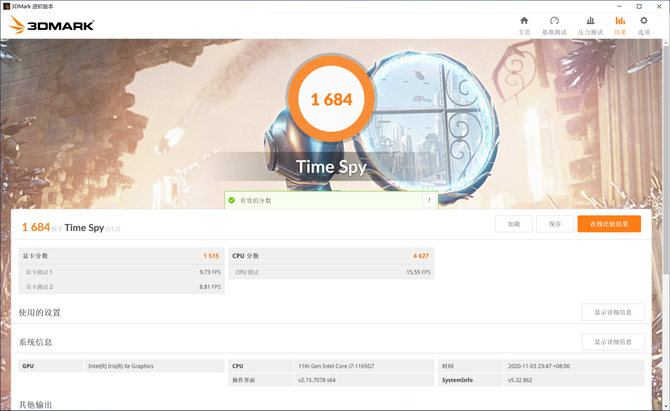670x411 pixels.
Task: Click the question mark help button
Action: click(x=430, y=200)
